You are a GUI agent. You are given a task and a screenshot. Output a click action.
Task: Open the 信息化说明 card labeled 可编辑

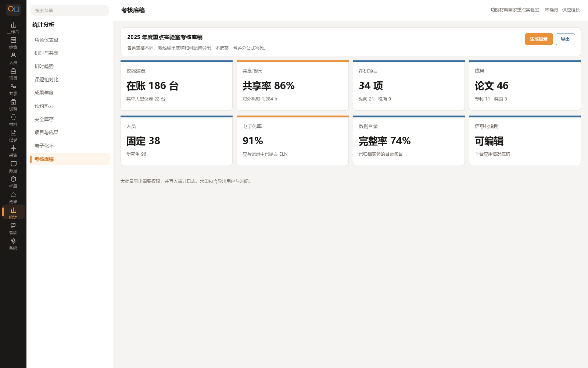click(x=525, y=141)
